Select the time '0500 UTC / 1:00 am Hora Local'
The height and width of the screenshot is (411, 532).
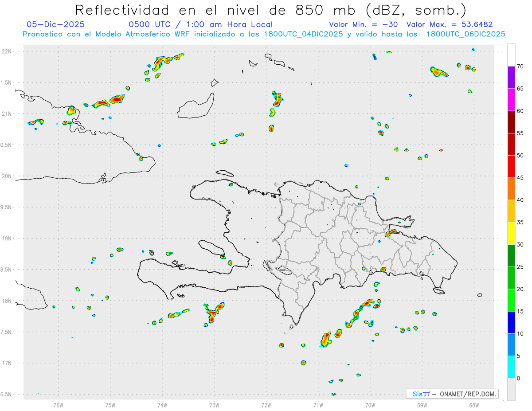point(200,24)
